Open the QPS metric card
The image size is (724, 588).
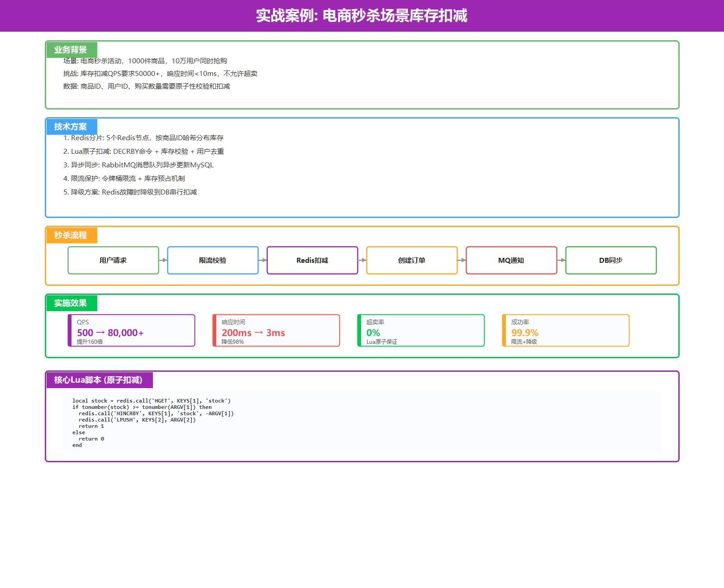pyautogui.click(x=132, y=331)
